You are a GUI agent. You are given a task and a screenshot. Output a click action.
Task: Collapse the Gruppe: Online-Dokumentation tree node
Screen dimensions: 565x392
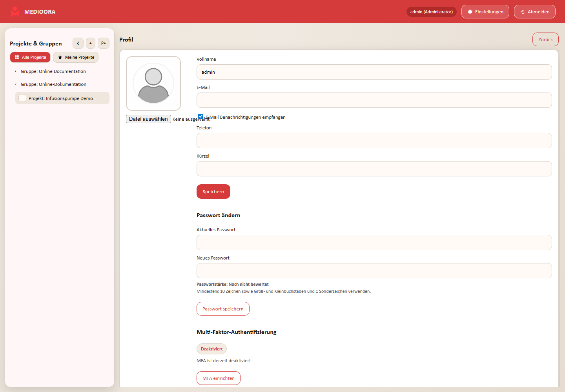[x=16, y=84]
